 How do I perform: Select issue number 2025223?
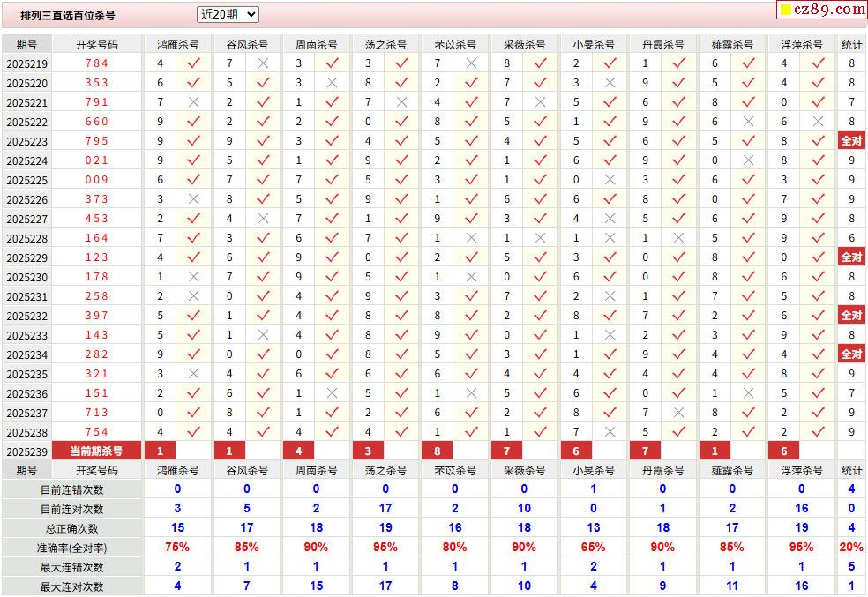27,141
